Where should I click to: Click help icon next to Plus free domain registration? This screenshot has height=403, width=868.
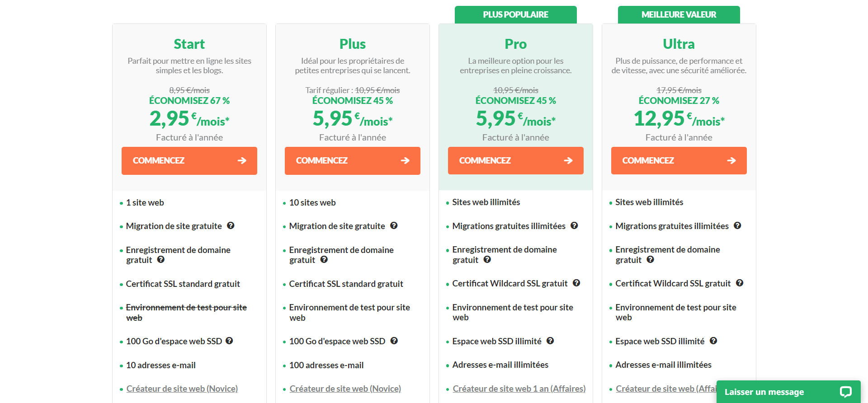pyautogui.click(x=324, y=259)
